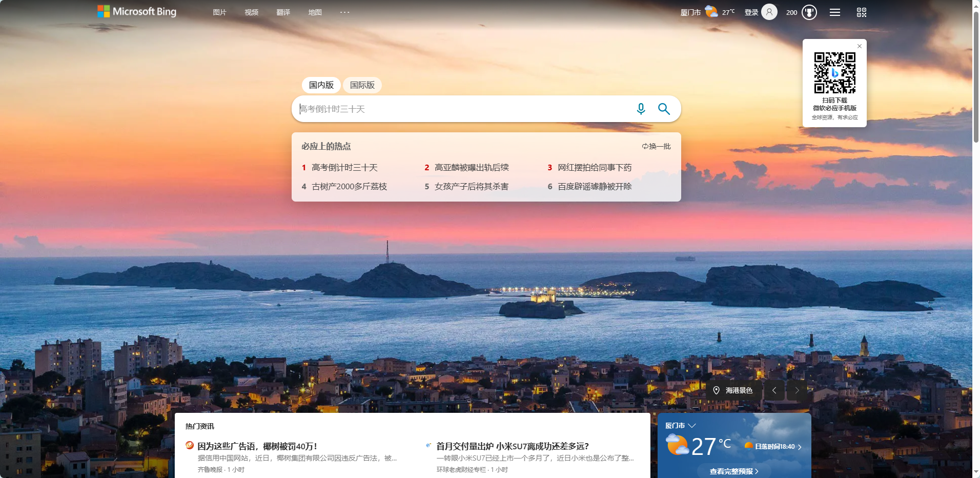Image resolution: width=980 pixels, height=478 pixels.
Task: Open the hamburger settings menu
Action: tap(835, 12)
